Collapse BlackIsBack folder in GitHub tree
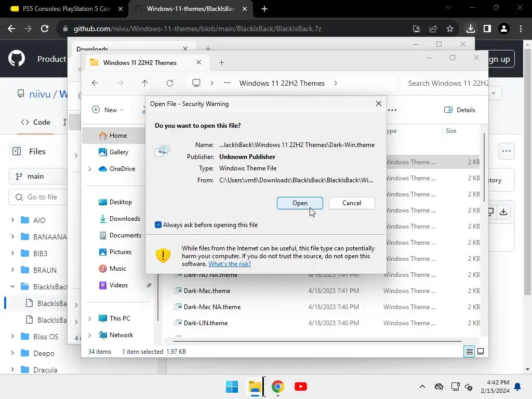The height and width of the screenshot is (399, 532). click(12, 286)
